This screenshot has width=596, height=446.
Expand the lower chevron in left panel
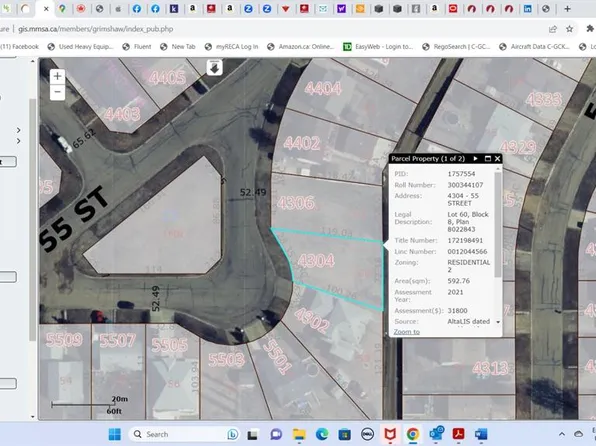click(x=19, y=141)
